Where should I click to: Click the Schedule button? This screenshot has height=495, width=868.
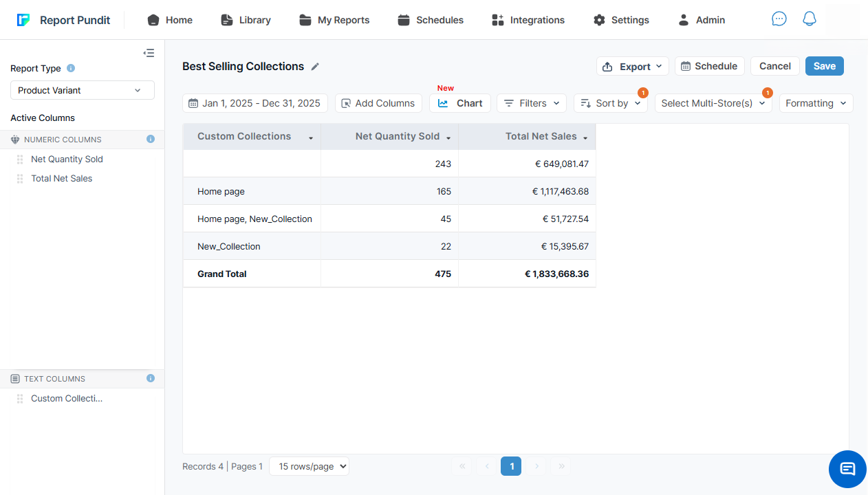[x=710, y=66]
